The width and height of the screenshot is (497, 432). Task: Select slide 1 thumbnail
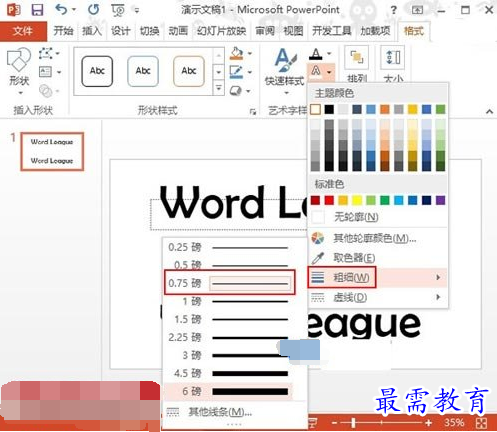tap(52, 151)
